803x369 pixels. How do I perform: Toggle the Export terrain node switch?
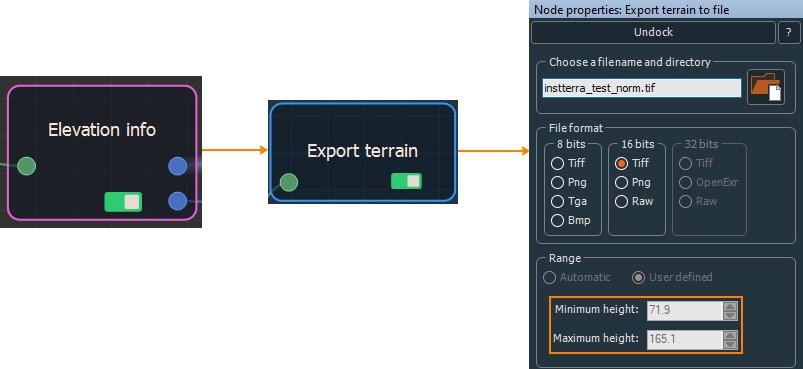pos(406,181)
